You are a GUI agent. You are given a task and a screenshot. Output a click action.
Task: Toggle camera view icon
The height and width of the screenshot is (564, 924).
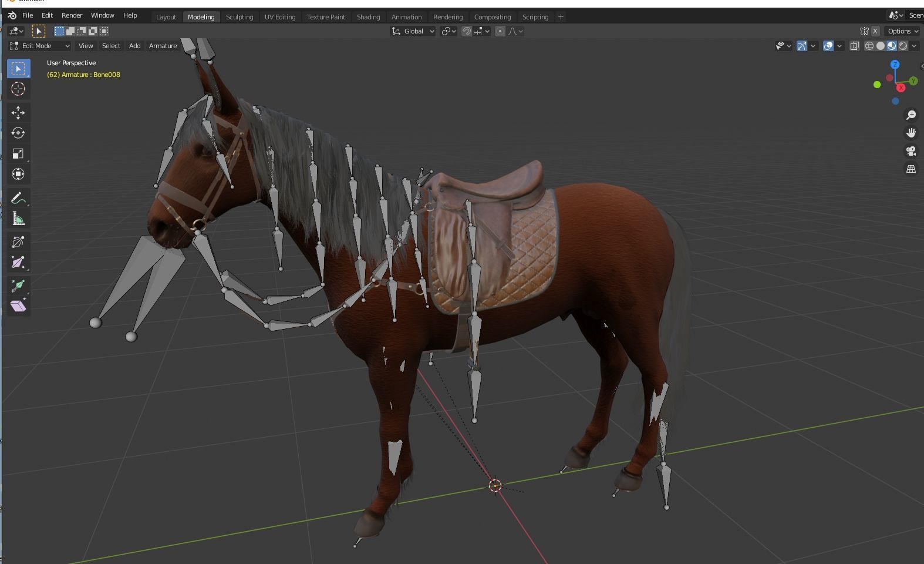click(910, 151)
